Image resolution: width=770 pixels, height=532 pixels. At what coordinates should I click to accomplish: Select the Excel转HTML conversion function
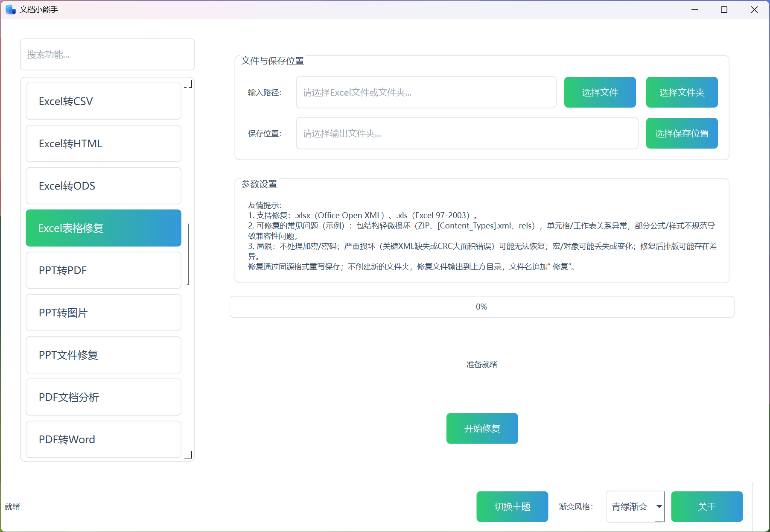tap(103, 143)
